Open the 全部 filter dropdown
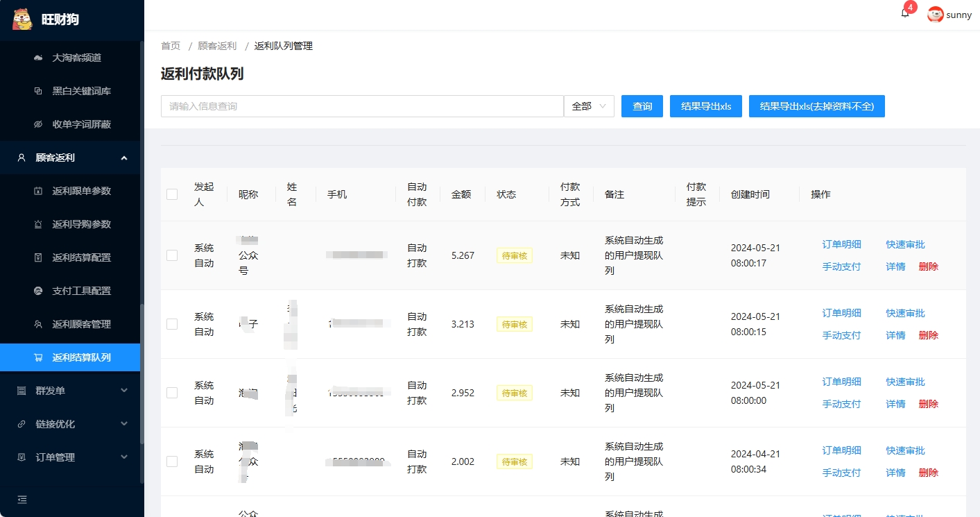980x517 pixels. click(589, 106)
